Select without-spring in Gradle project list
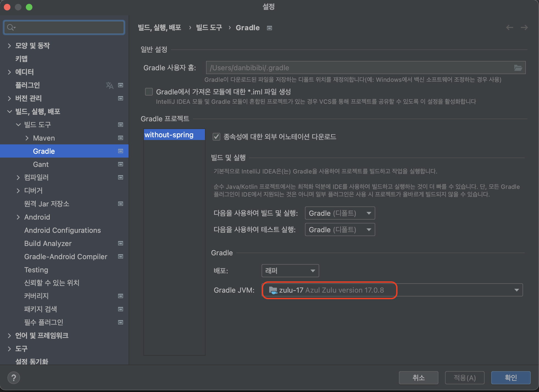Viewport: 539px width, 392px height. pos(169,135)
